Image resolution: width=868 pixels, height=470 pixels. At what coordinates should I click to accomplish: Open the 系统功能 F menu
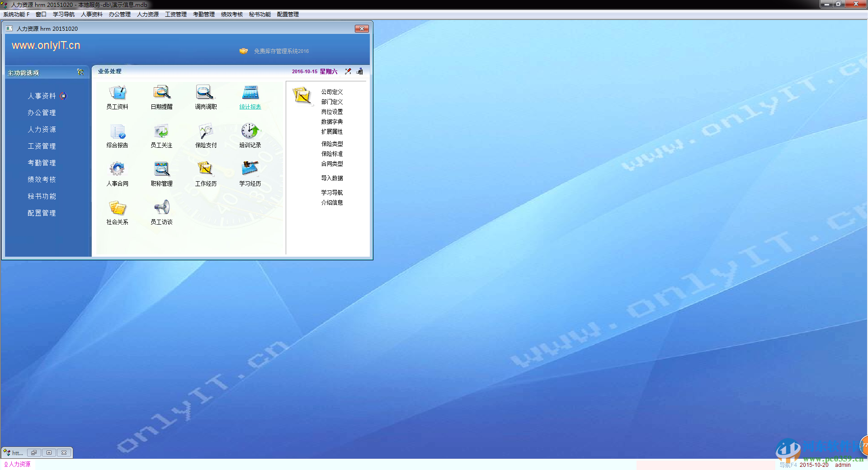click(x=16, y=14)
